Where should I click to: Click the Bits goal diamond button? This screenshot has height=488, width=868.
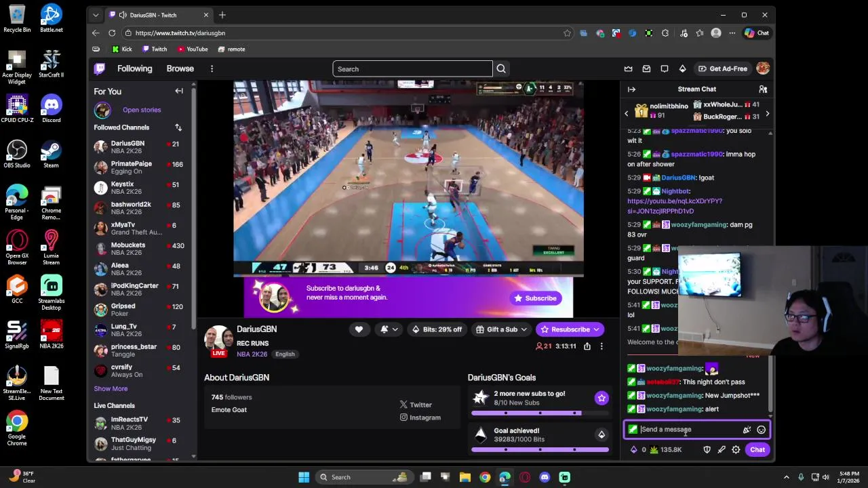(x=601, y=434)
